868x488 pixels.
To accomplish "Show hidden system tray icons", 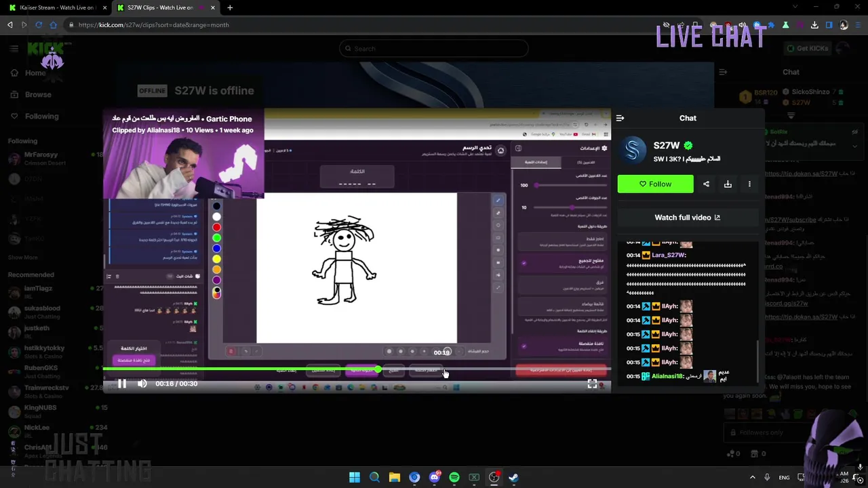I will click(x=752, y=477).
